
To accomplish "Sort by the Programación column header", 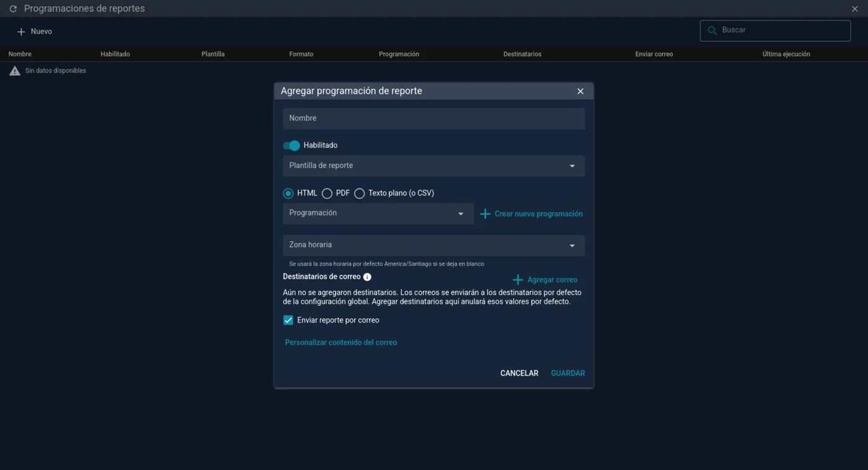I will coord(399,55).
